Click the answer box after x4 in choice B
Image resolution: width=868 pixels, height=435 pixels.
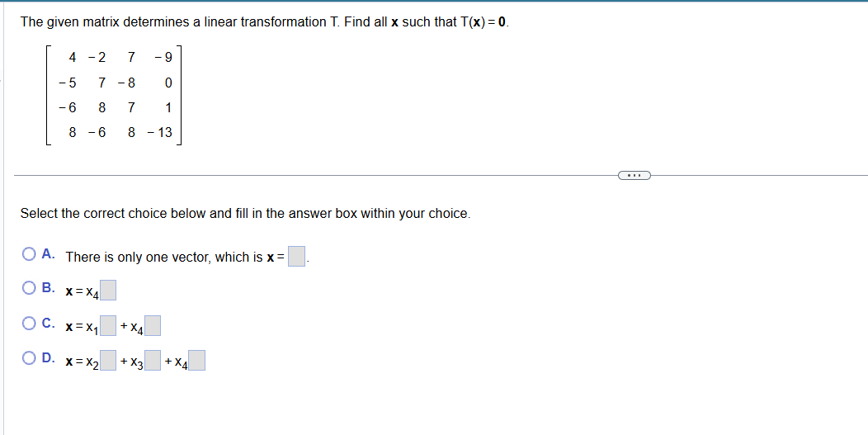tap(108, 291)
